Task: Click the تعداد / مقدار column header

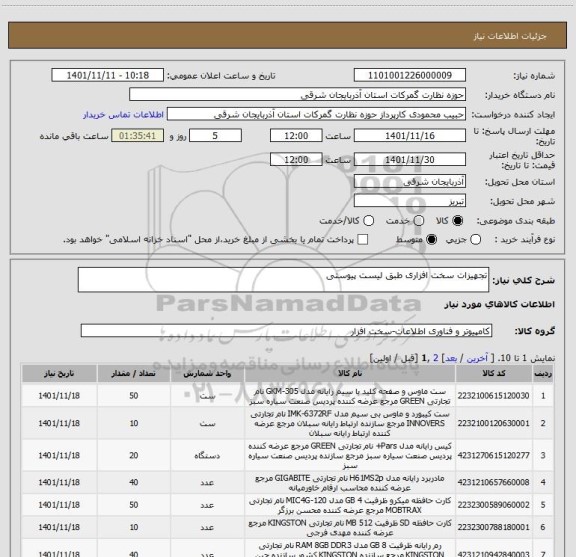Action: (133, 373)
